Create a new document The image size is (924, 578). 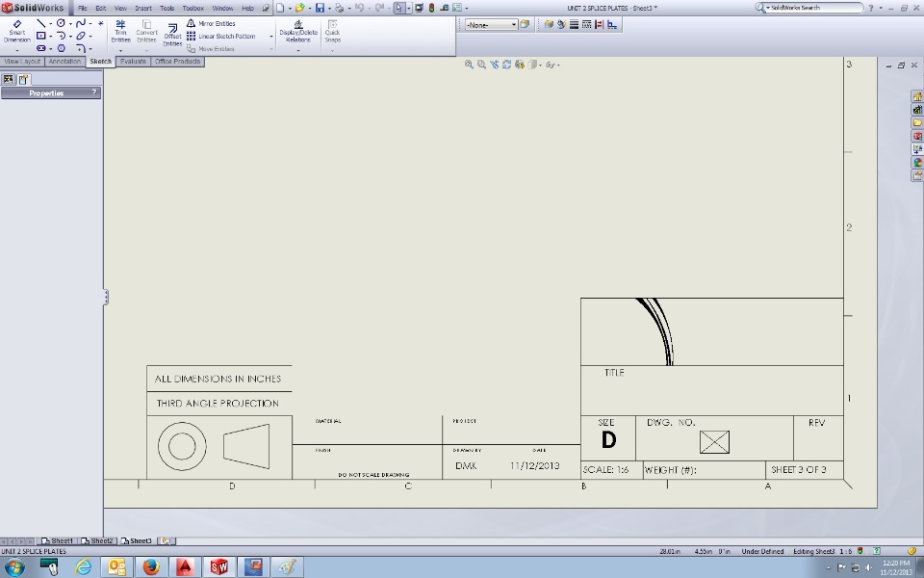point(280,8)
